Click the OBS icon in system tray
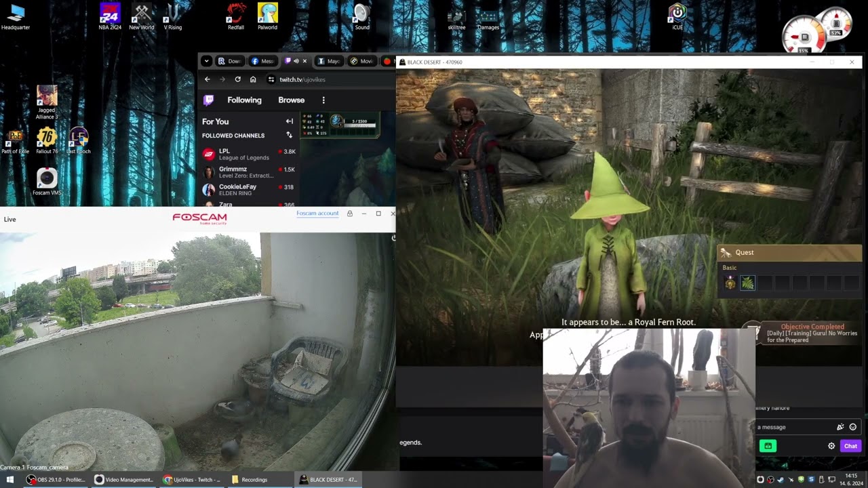Image resolution: width=868 pixels, height=488 pixels. click(770, 480)
